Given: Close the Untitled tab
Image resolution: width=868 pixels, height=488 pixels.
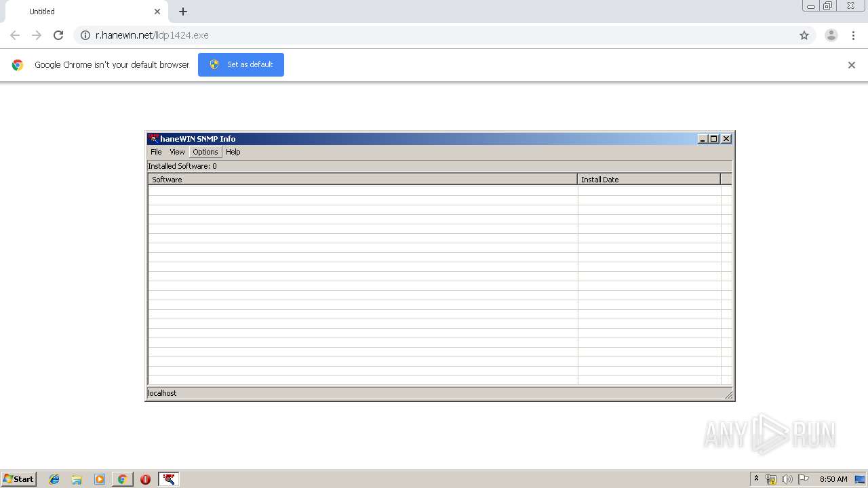Looking at the screenshot, I should tap(157, 12).
